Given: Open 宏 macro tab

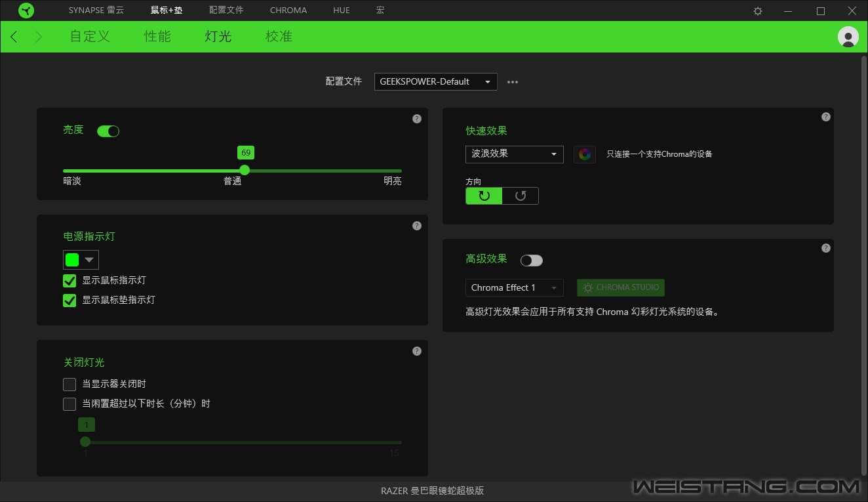Looking at the screenshot, I should [380, 10].
